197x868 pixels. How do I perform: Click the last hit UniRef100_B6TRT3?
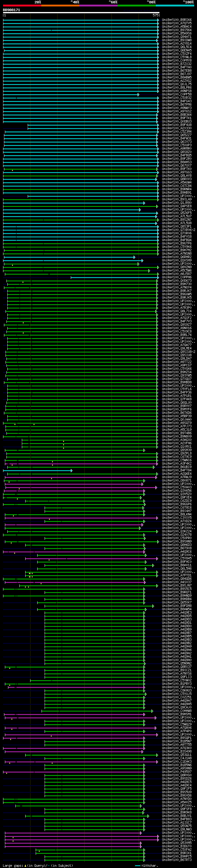point(177,860)
